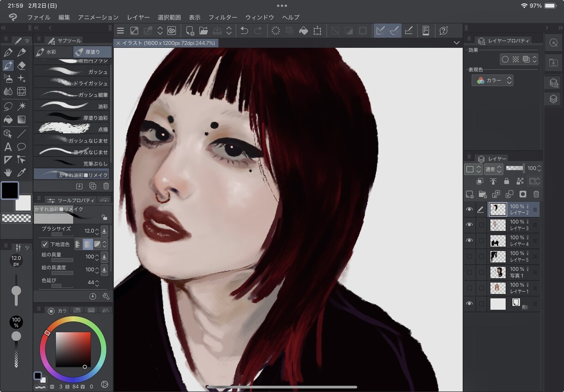Click layer opacity slider bar

[515, 168]
